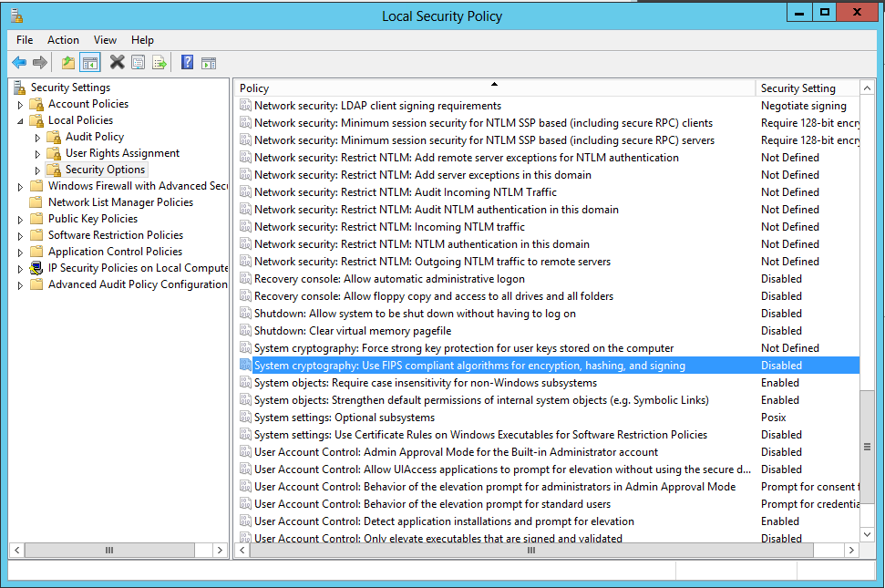Click the Account Policies folder icon
Viewport: 885px width, 588px height.
[36, 104]
